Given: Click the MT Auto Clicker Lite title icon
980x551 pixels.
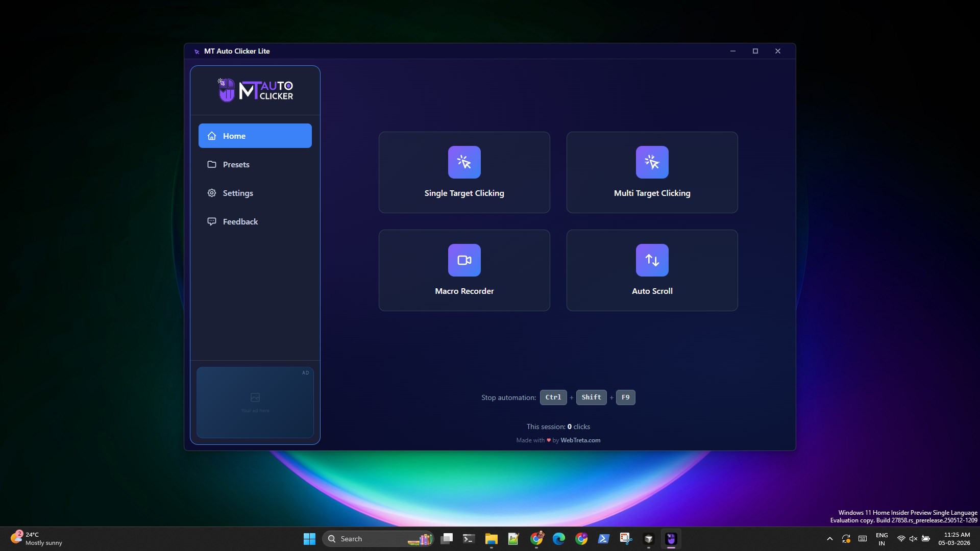Looking at the screenshot, I should pos(197,52).
